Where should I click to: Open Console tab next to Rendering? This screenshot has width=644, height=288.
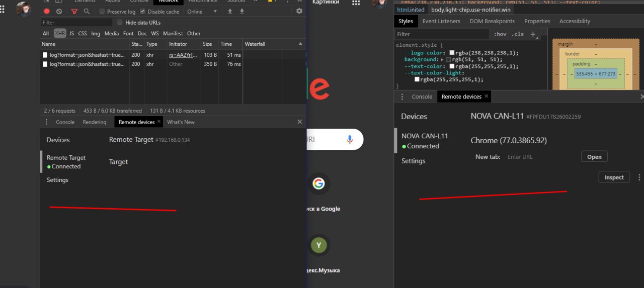(x=65, y=122)
